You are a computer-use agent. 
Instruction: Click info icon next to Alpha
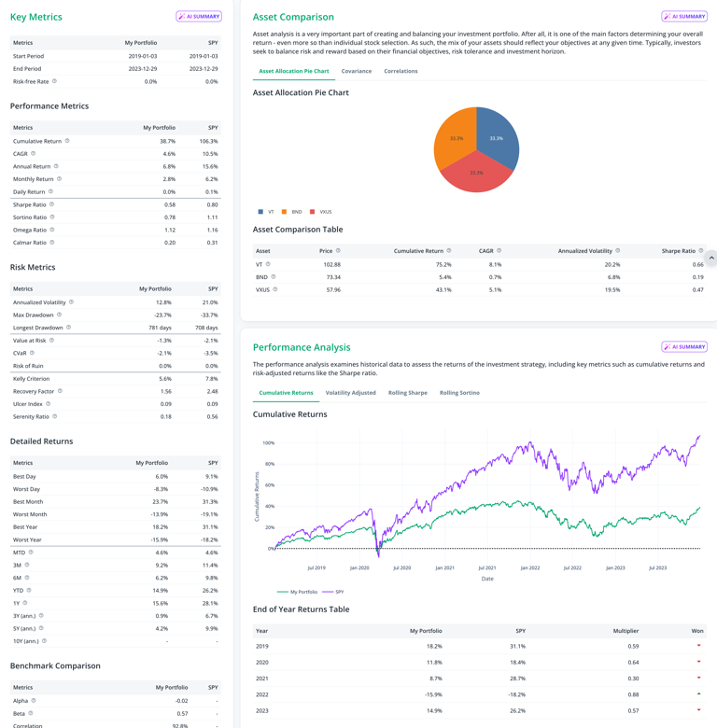pyautogui.click(x=34, y=700)
